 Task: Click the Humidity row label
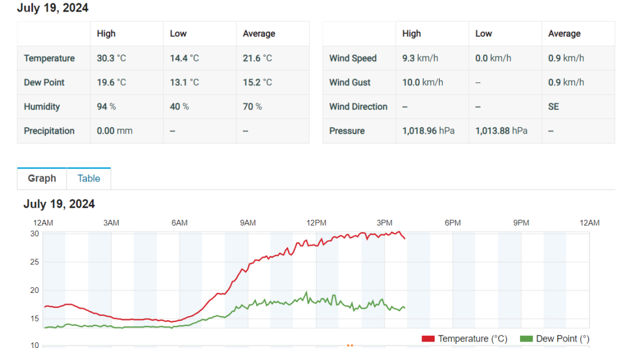point(42,107)
